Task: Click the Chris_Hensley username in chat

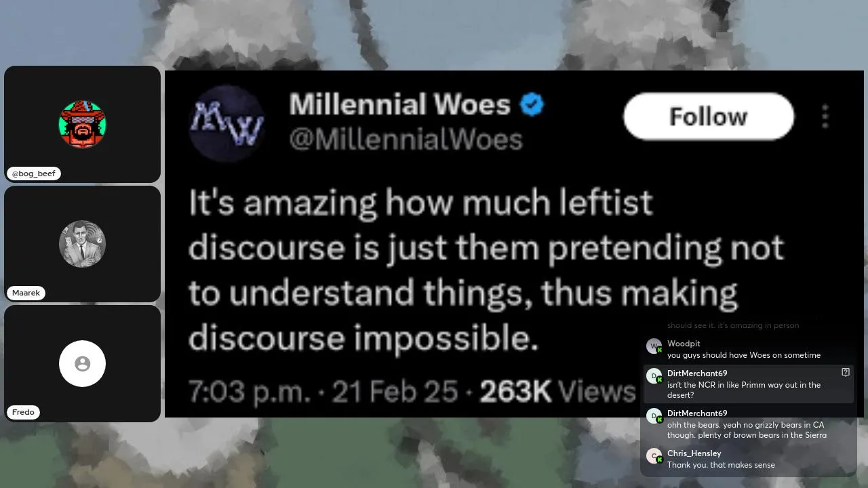Action: click(694, 453)
